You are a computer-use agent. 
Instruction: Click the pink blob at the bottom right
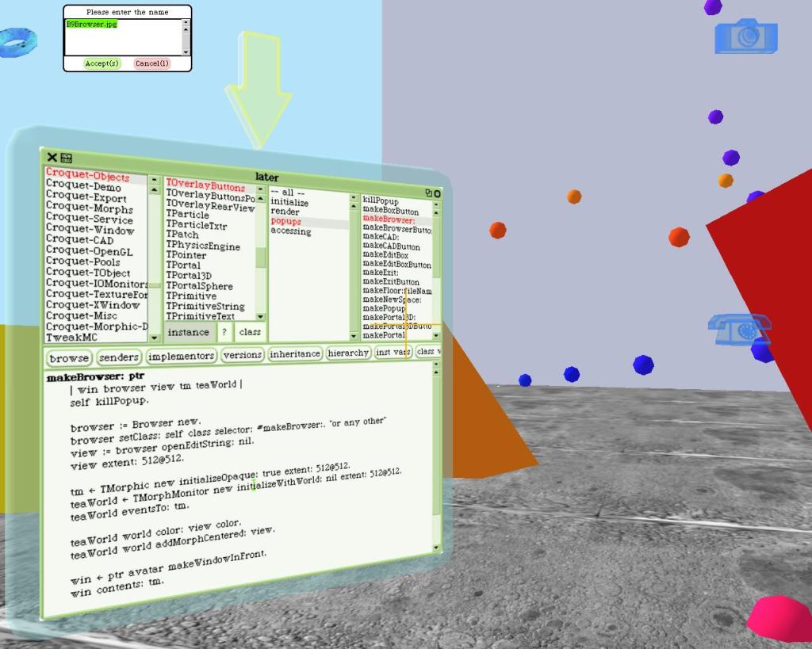coord(780,618)
